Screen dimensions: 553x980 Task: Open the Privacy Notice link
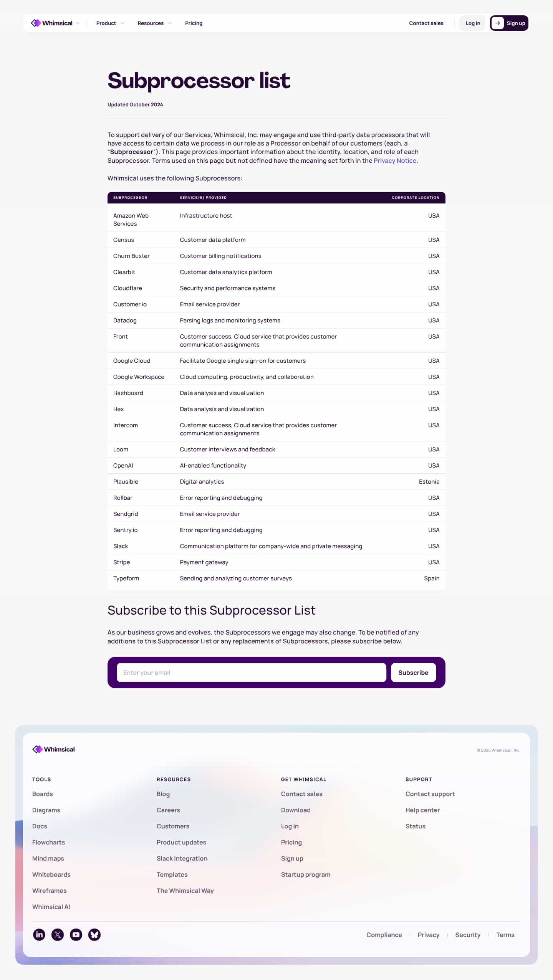click(395, 160)
